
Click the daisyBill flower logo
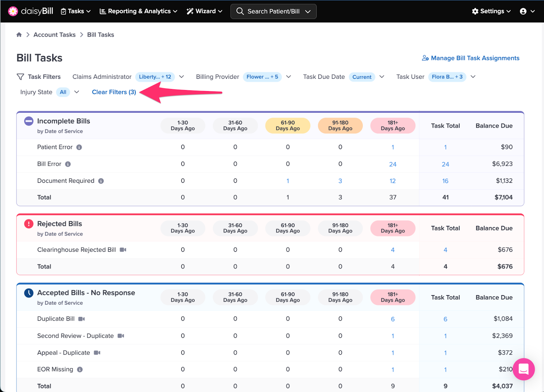[x=13, y=11]
